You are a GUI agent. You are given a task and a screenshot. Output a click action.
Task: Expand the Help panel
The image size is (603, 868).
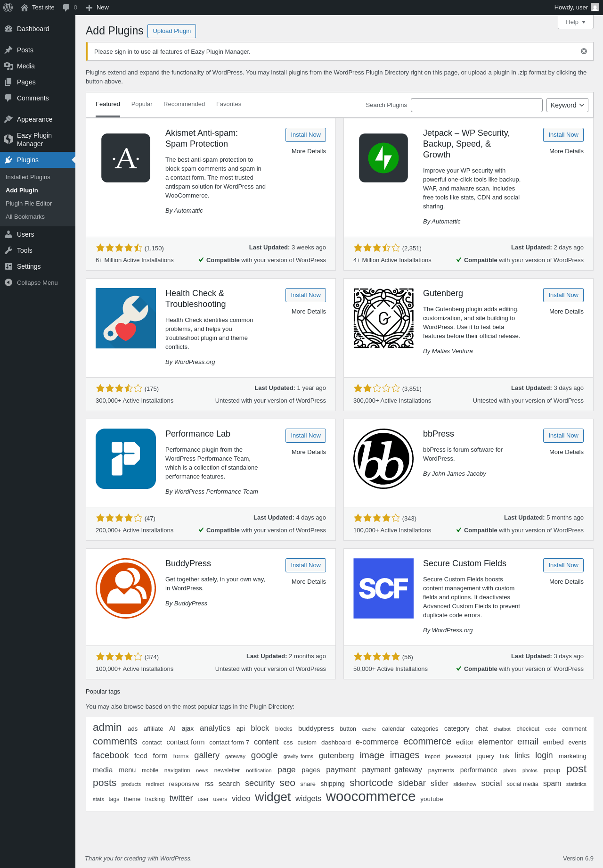(576, 22)
